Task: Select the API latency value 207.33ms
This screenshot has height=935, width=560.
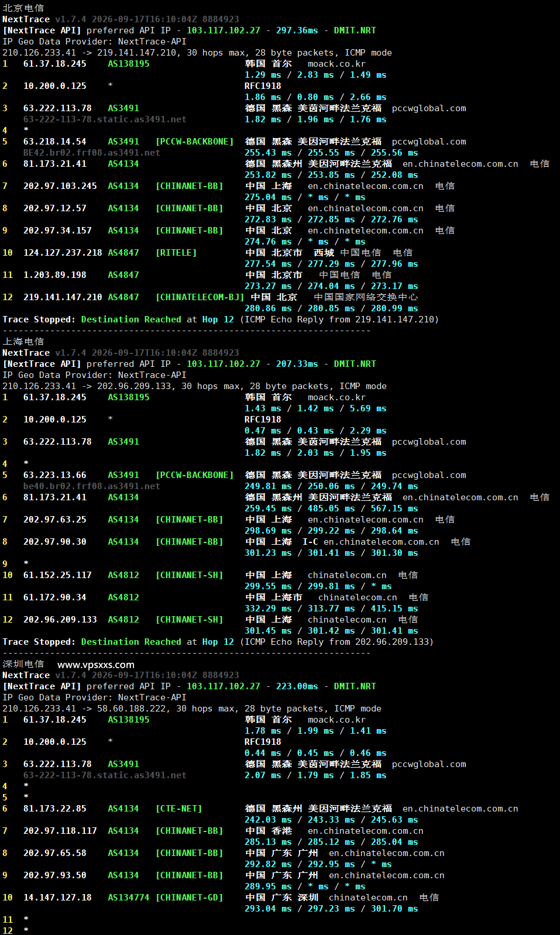Action: [x=297, y=364]
